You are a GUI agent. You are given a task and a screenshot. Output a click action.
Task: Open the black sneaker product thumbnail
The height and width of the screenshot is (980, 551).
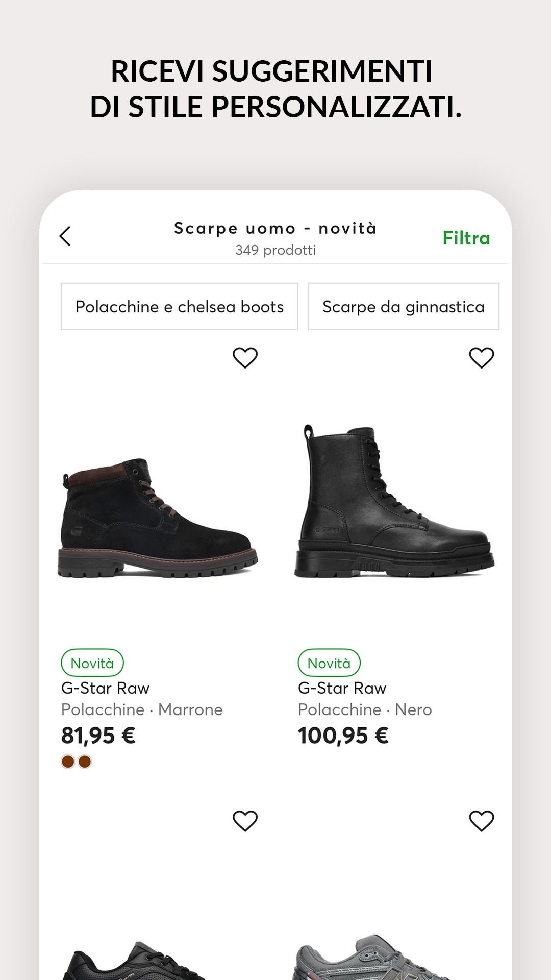pos(135,960)
